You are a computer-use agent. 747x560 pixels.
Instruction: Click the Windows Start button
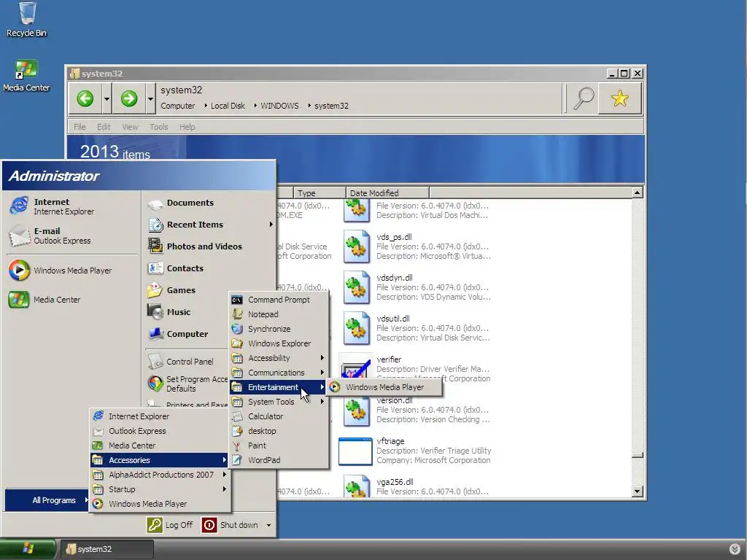pyautogui.click(x=28, y=549)
